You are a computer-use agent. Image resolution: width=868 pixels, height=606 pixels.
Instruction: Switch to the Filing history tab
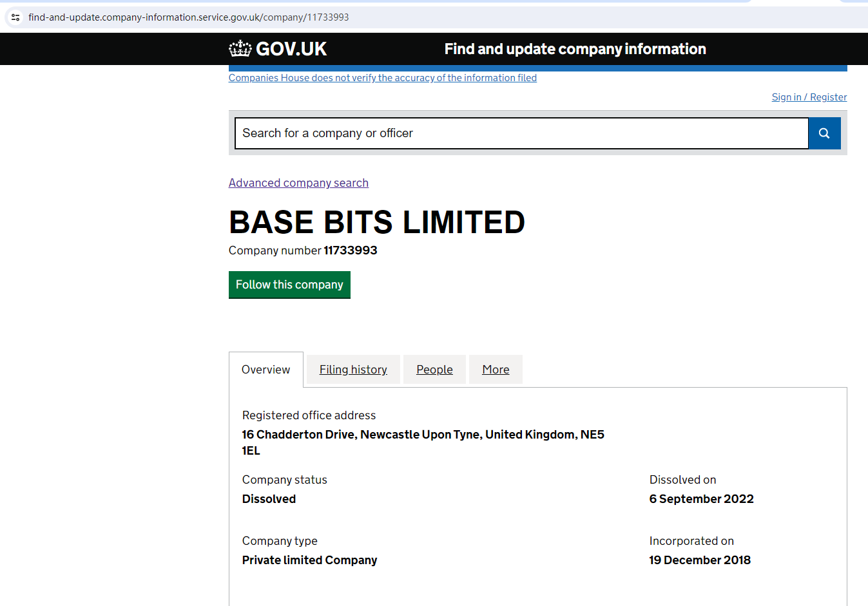click(x=353, y=370)
